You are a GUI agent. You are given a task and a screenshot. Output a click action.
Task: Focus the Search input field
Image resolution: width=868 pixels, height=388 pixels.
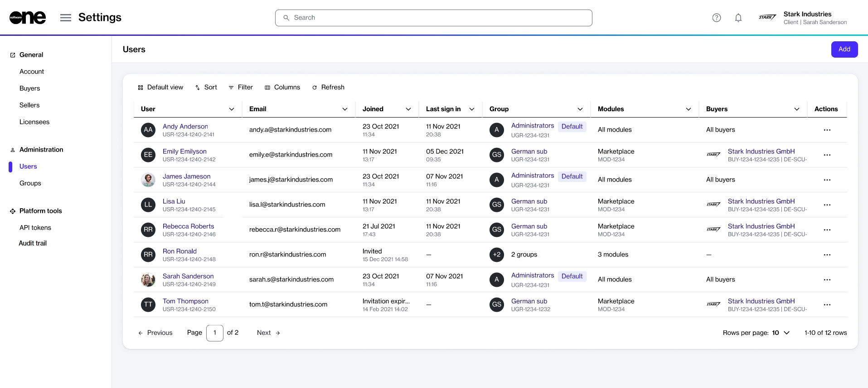(x=433, y=18)
